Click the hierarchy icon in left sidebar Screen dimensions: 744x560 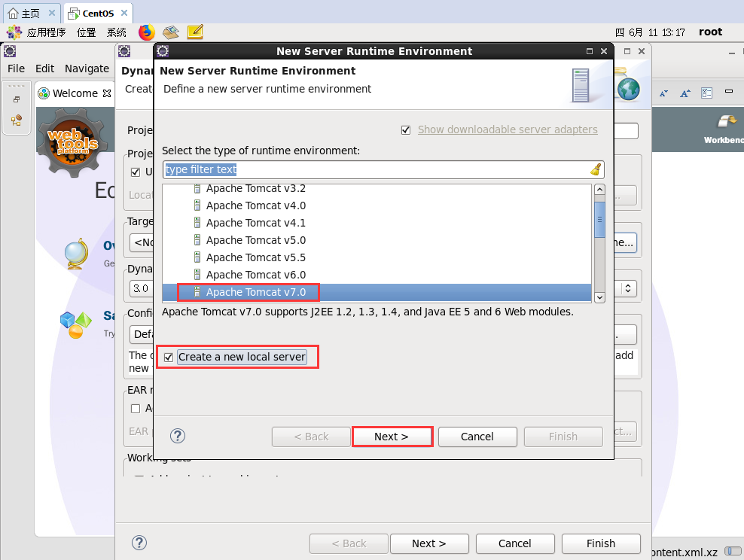[x=16, y=120]
